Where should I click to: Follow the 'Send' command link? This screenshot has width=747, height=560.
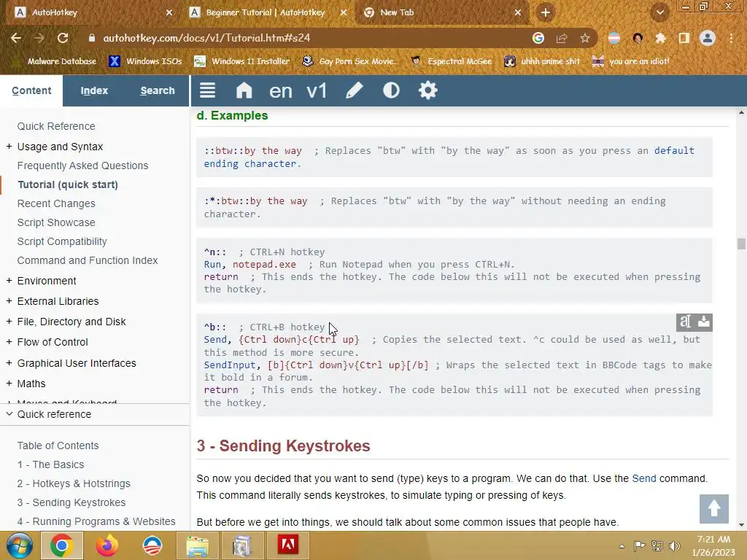click(x=643, y=478)
